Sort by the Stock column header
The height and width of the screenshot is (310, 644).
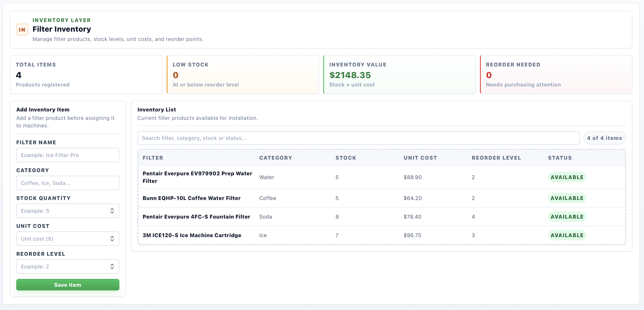pyautogui.click(x=346, y=158)
